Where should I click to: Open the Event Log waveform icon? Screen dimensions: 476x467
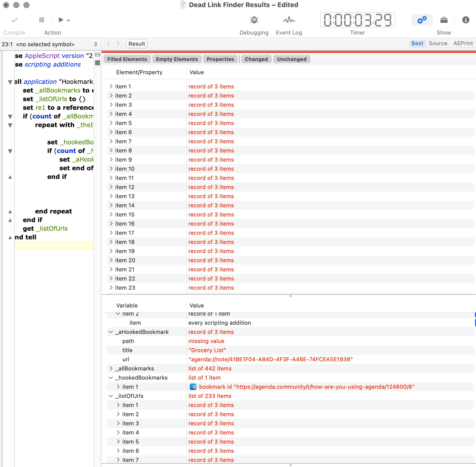[x=289, y=20]
